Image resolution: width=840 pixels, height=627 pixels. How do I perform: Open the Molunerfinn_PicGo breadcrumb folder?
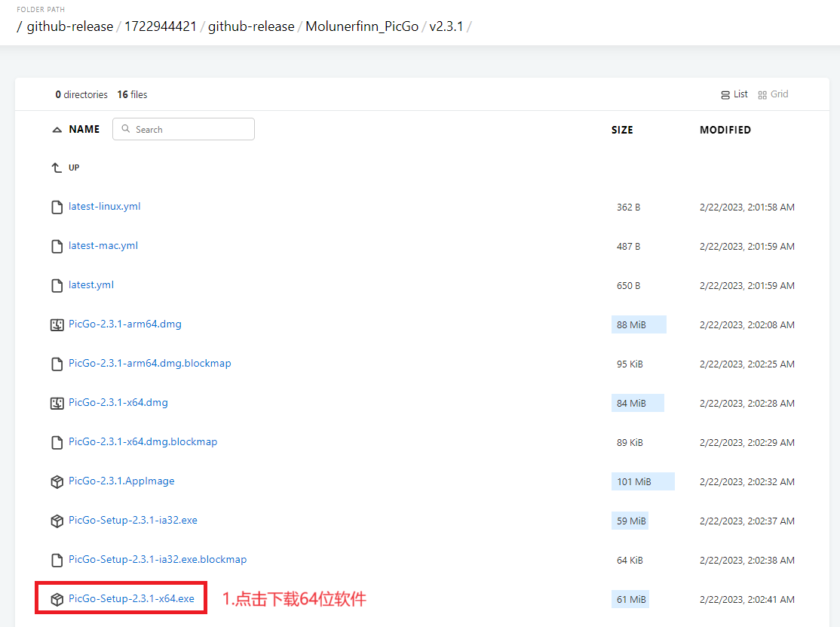pyautogui.click(x=362, y=26)
